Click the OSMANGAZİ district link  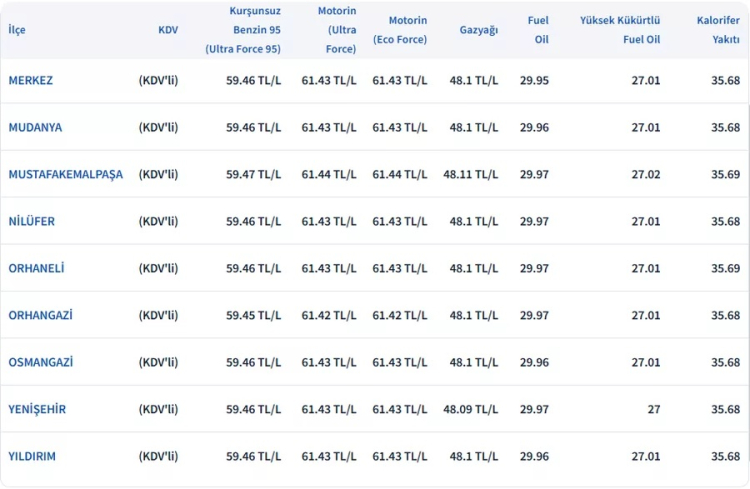coord(40,362)
